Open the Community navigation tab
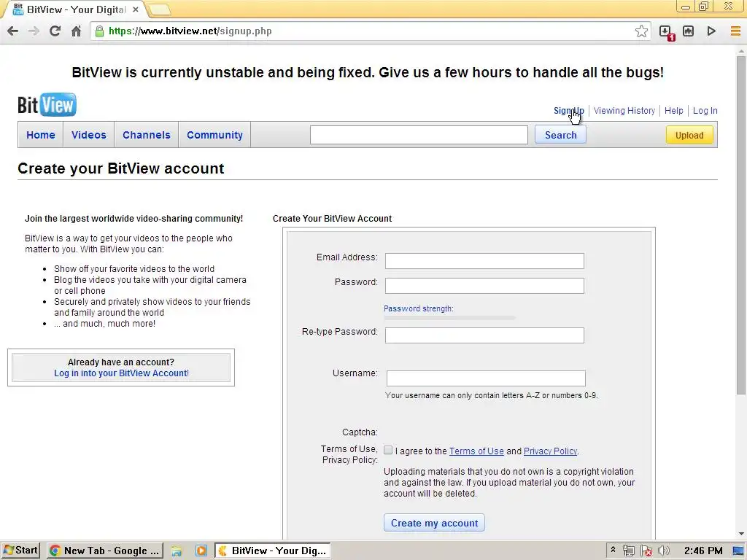 214,135
